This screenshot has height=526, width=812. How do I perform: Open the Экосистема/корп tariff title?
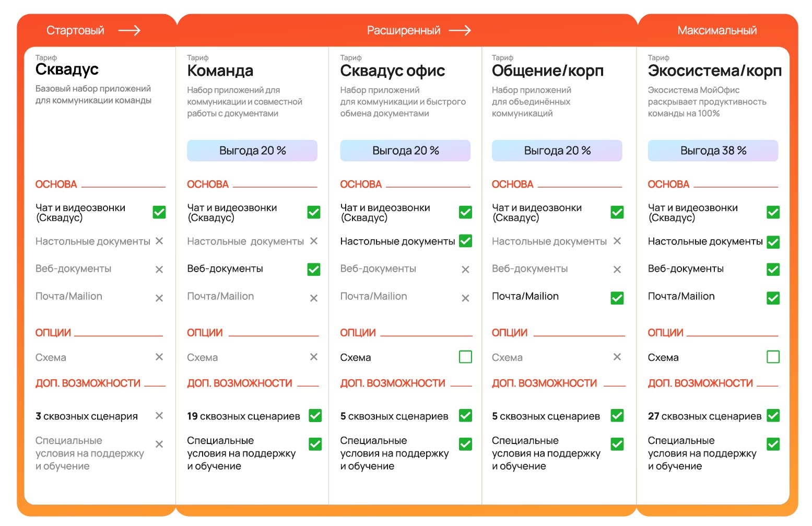click(714, 71)
